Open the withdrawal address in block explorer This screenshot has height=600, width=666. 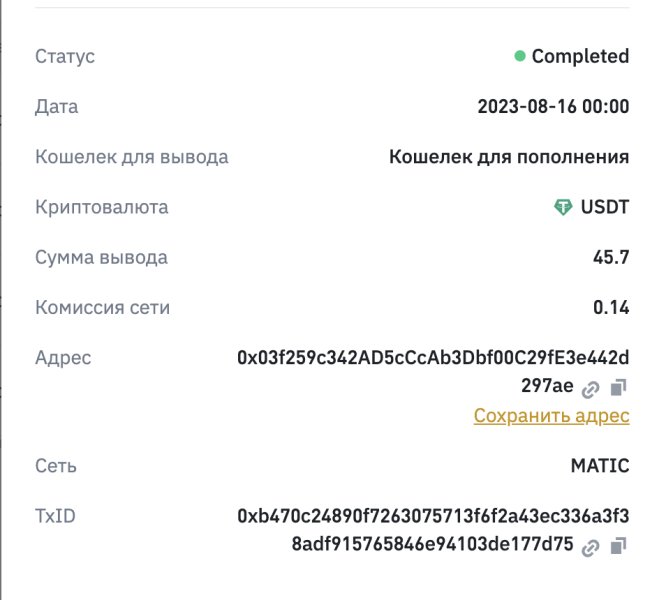591,388
